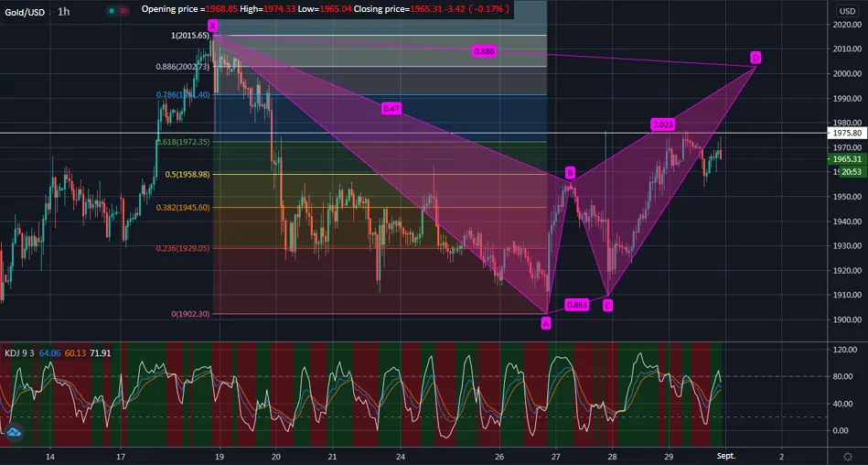Click the 2.023 ratio label
Viewport: 868px width, 465px height.
tap(662, 125)
